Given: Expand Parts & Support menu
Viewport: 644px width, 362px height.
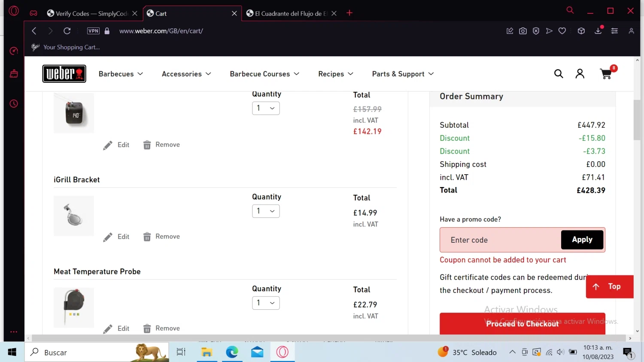Looking at the screenshot, I should (403, 74).
